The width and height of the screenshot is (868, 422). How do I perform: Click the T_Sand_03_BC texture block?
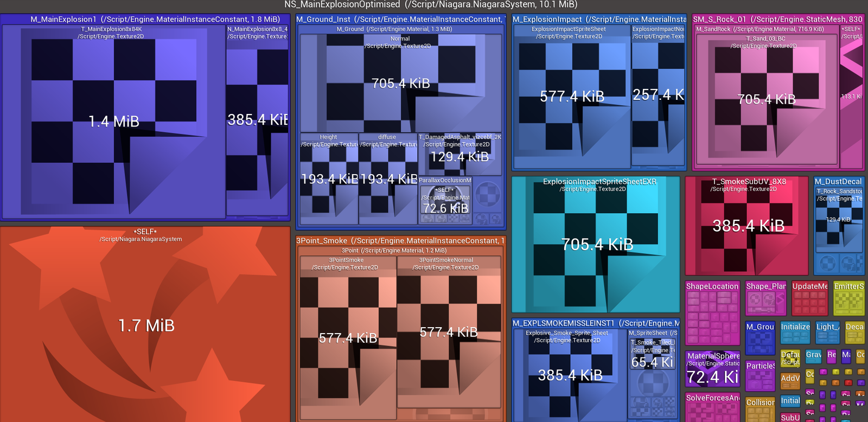click(766, 99)
